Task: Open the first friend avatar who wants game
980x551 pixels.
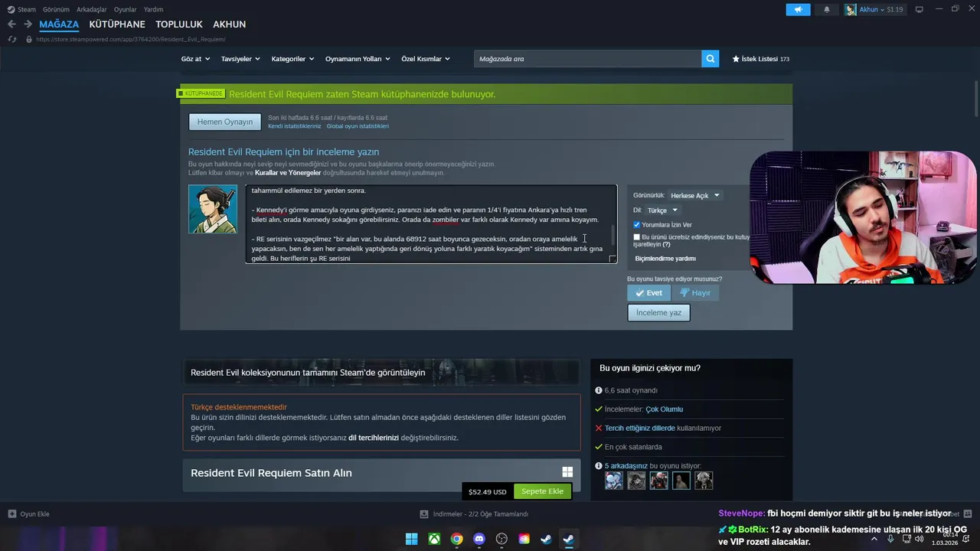Action: click(613, 480)
